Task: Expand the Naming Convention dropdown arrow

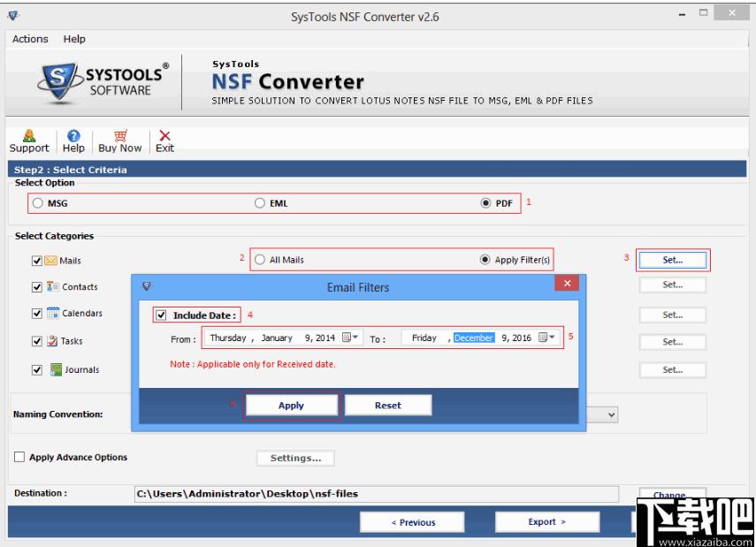Action: [611, 414]
